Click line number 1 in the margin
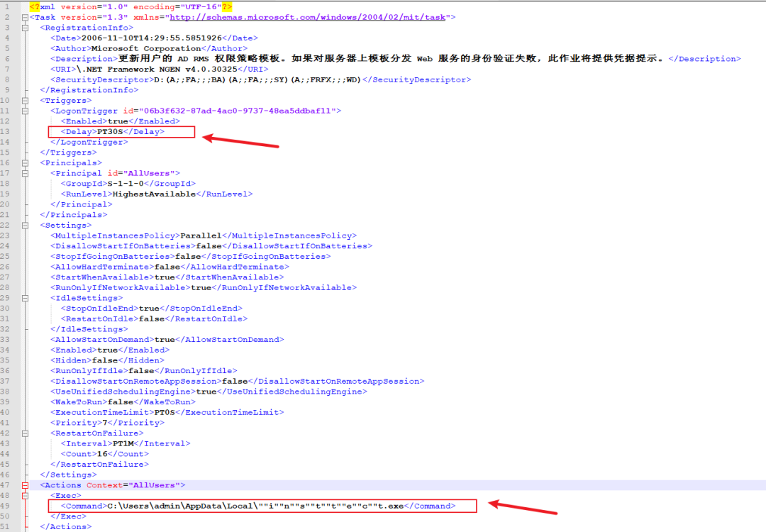Viewport: 766px width, 532px height. [7, 7]
